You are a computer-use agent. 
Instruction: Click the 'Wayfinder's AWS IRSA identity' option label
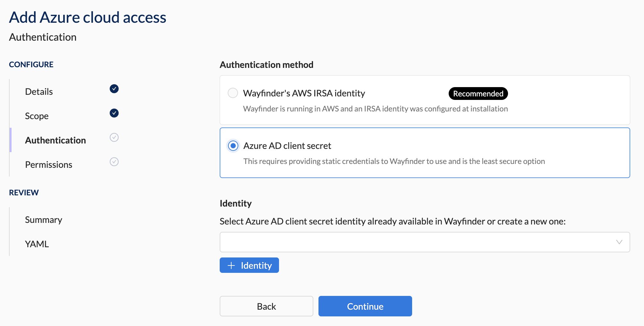click(x=304, y=93)
